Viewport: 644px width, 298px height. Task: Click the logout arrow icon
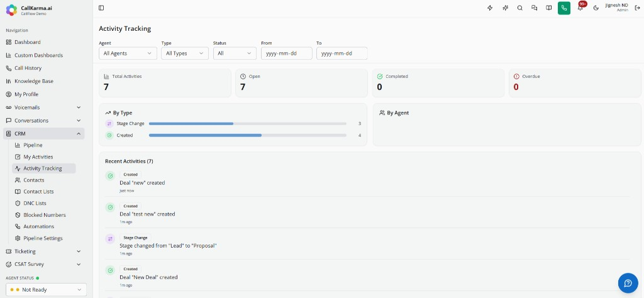click(638, 8)
